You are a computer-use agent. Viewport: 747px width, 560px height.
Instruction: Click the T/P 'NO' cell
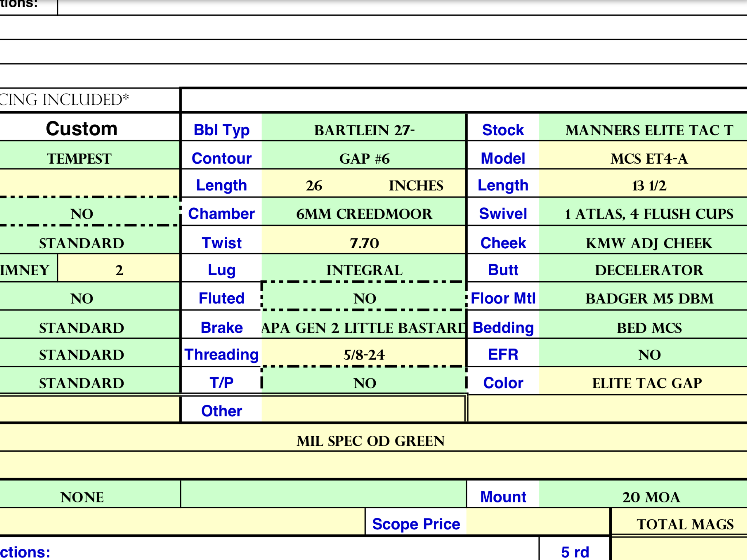click(364, 380)
